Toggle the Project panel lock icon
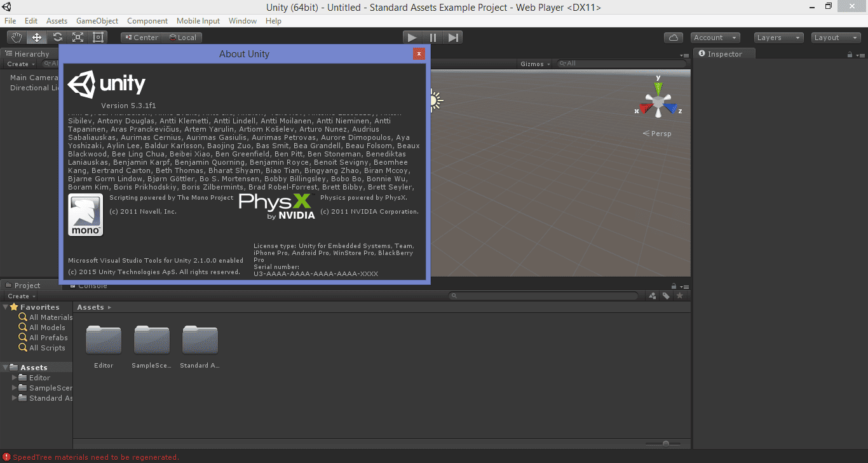This screenshot has height=463, width=868. pos(674,286)
